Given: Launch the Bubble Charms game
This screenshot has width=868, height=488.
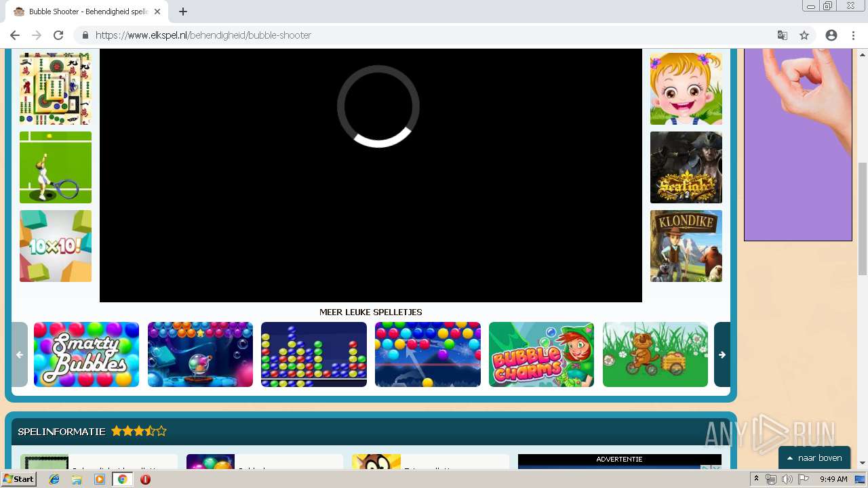Looking at the screenshot, I should (541, 354).
